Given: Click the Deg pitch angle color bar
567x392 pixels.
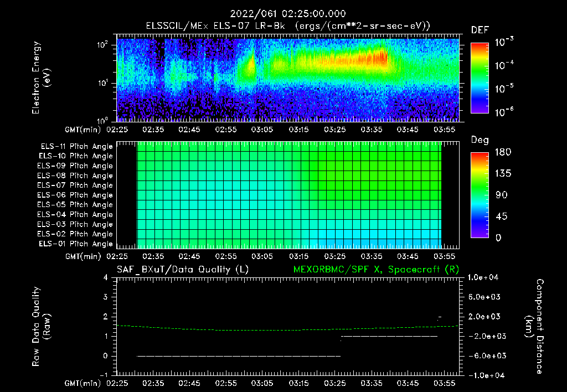Looking at the screenshot, I should [480, 195].
